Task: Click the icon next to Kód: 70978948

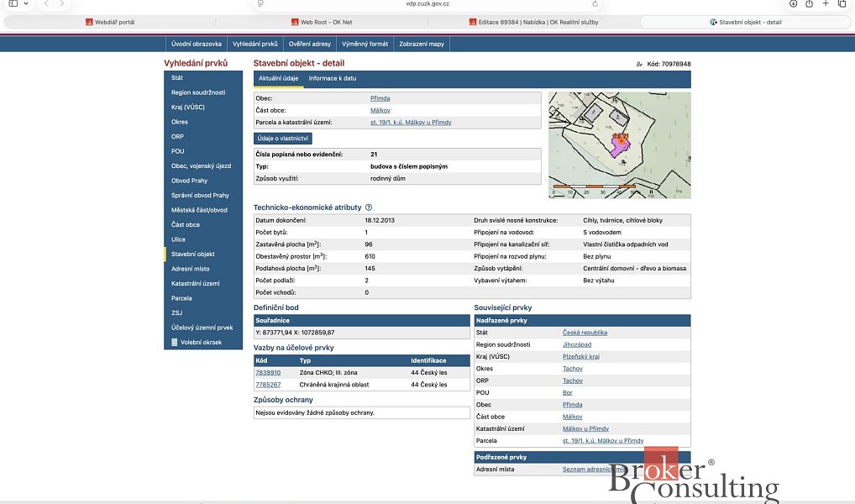Action: [639, 65]
